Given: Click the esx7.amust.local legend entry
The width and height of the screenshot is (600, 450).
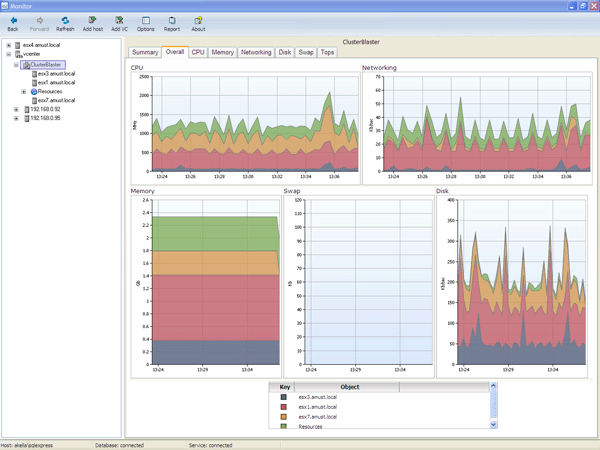Looking at the screenshot, I should point(318,417).
